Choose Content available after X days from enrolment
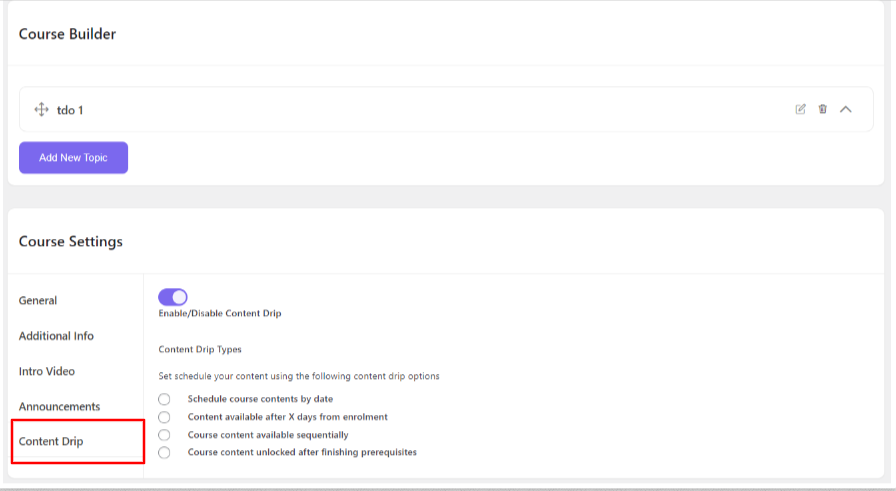 pos(164,417)
